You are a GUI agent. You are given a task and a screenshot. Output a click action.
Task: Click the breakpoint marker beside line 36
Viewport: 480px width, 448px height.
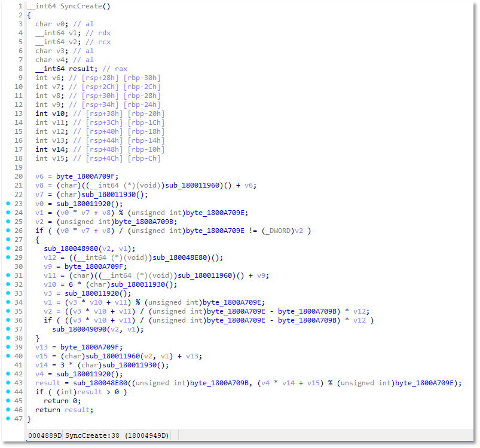(x=7, y=320)
